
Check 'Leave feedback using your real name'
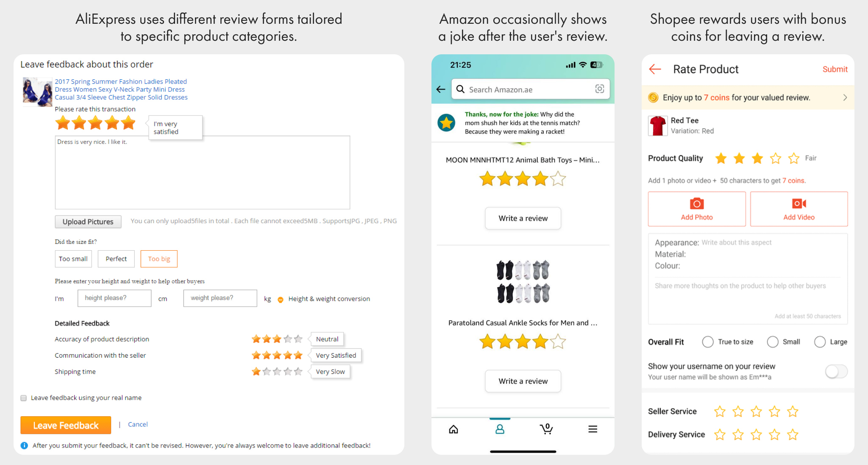tap(24, 398)
